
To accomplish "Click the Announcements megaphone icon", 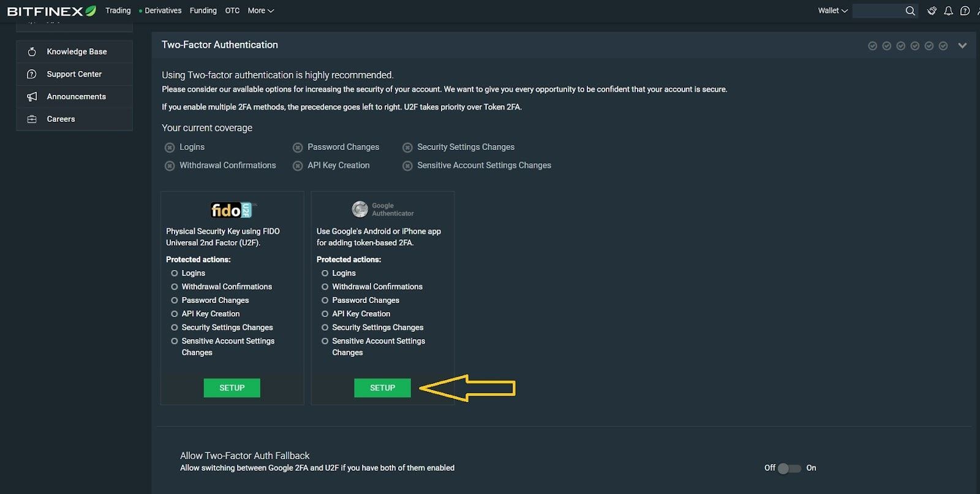I will coord(32,97).
